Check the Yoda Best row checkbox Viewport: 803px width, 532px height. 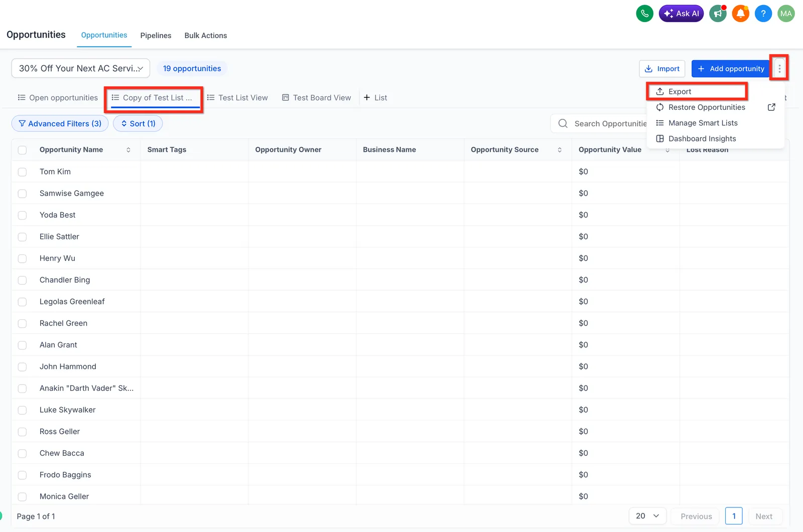coord(22,215)
